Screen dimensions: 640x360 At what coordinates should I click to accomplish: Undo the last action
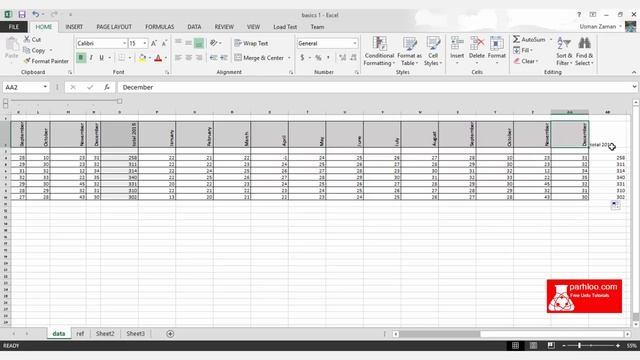pos(36,15)
